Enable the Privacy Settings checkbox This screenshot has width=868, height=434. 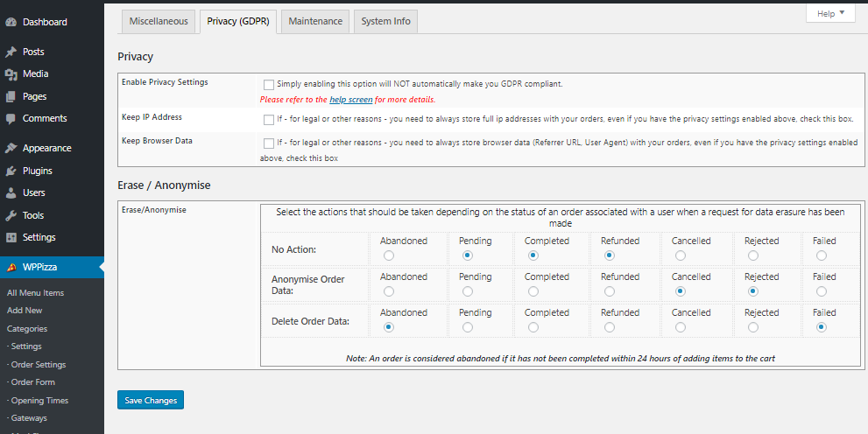point(268,85)
